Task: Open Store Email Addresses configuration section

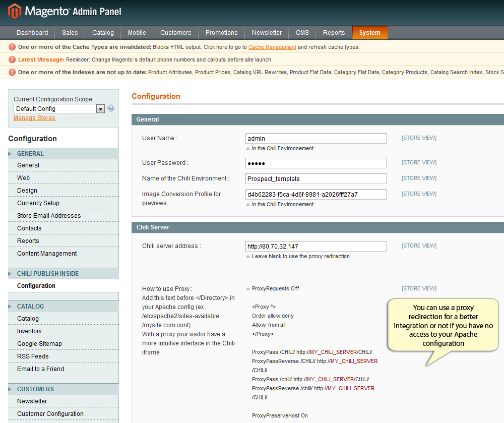Action: point(64,215)
